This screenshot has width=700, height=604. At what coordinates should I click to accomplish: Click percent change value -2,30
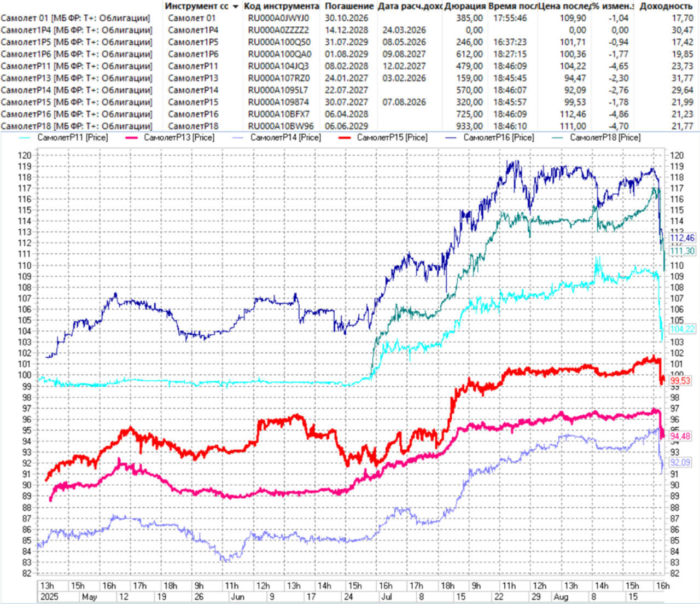(x=620, y=78)
